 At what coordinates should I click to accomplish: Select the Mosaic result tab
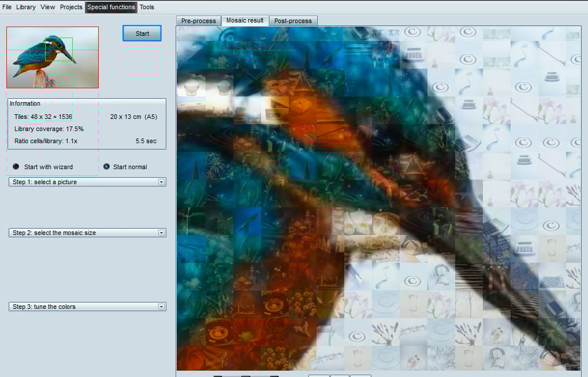(x=245, y=21)
